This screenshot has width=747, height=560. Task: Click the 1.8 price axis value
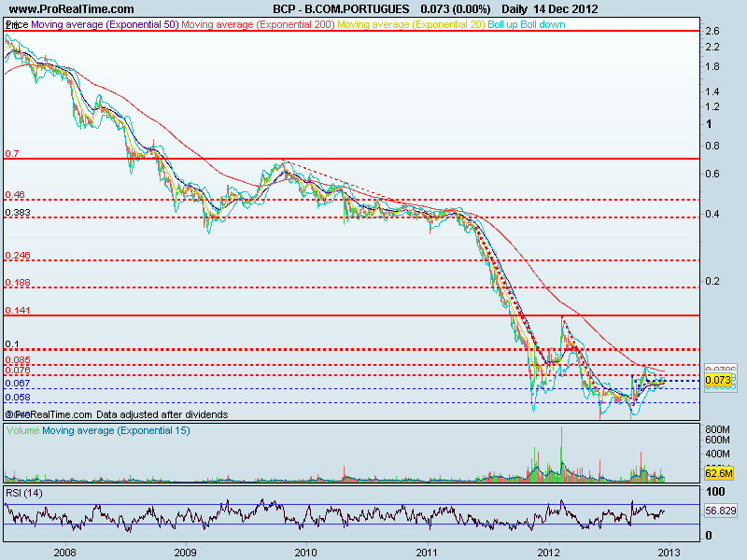click(712, 66)
